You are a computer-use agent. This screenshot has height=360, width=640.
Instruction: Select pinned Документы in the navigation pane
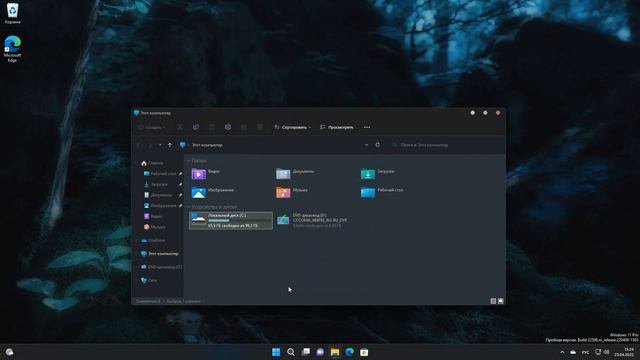pyautogui.click(x=158, y=195)
